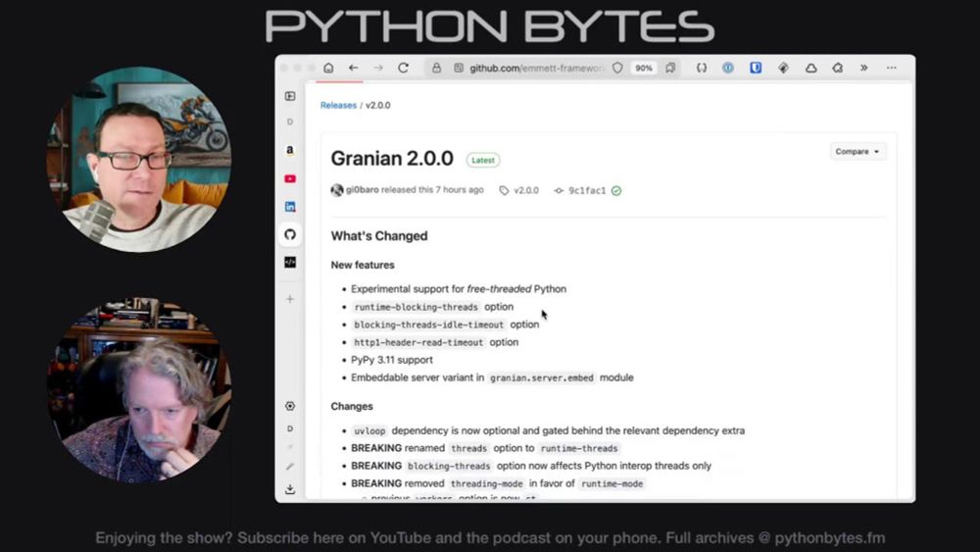This screenshot has height=552, width=980.
Task: Open gi0baro user profile link
Action: pyautogui.click(x=362, y=190)
